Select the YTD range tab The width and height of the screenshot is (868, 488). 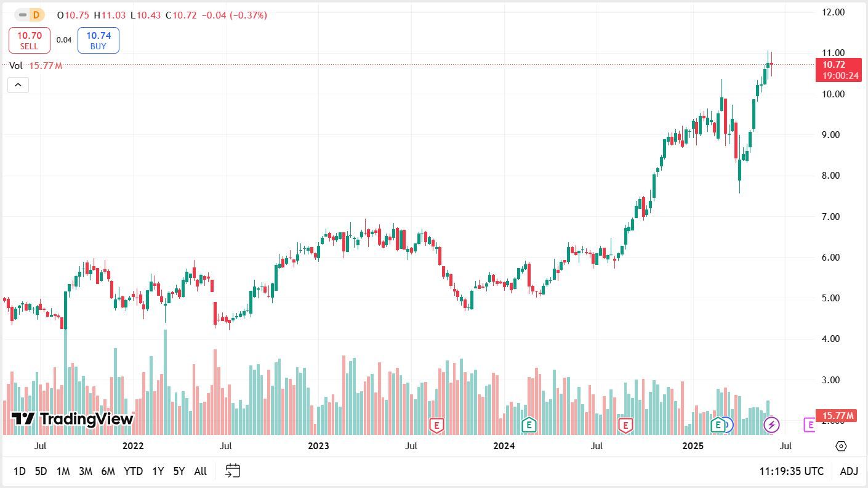click(x=133, y=471)
